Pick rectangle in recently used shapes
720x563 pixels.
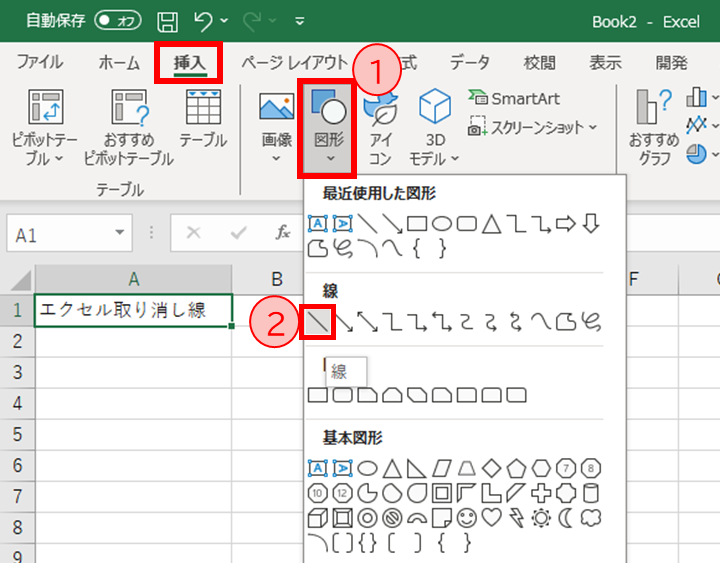coord(417,224)
